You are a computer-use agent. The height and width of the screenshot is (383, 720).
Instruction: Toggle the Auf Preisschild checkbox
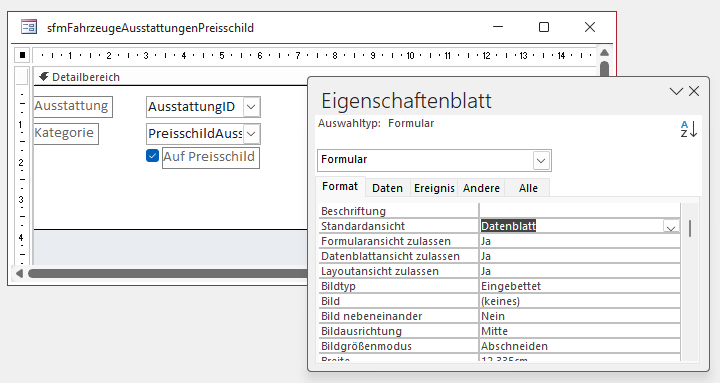[x=152, y=156]
